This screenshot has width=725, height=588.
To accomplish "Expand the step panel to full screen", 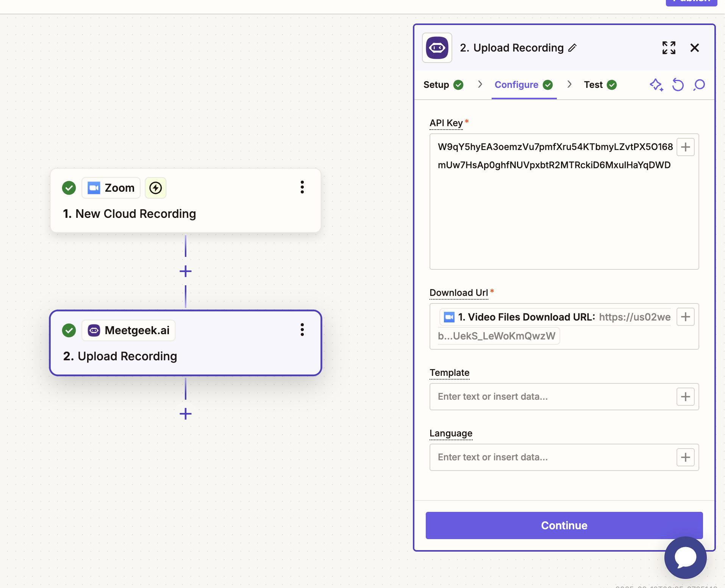I will point(669,48).
